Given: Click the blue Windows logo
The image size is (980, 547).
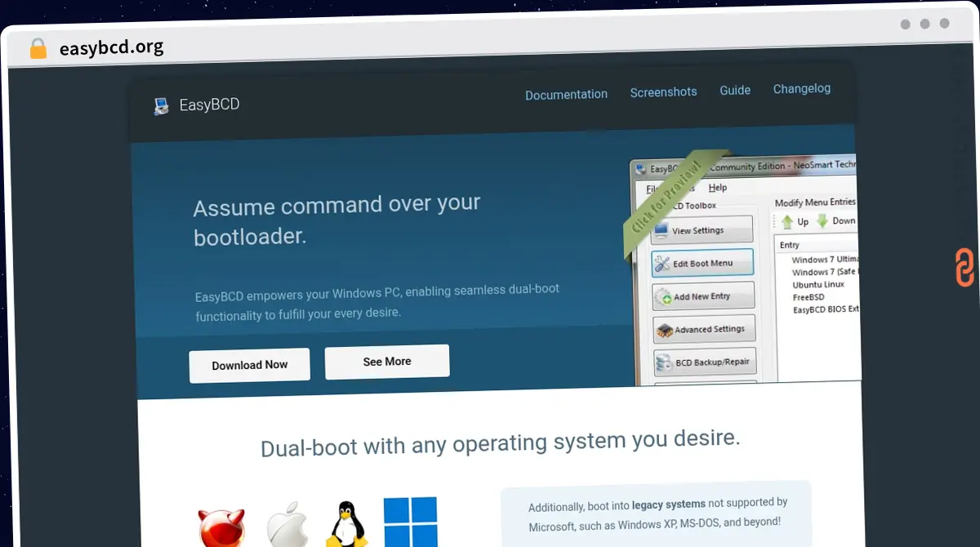Looking at the screenshot, I should tap(410, 523).
